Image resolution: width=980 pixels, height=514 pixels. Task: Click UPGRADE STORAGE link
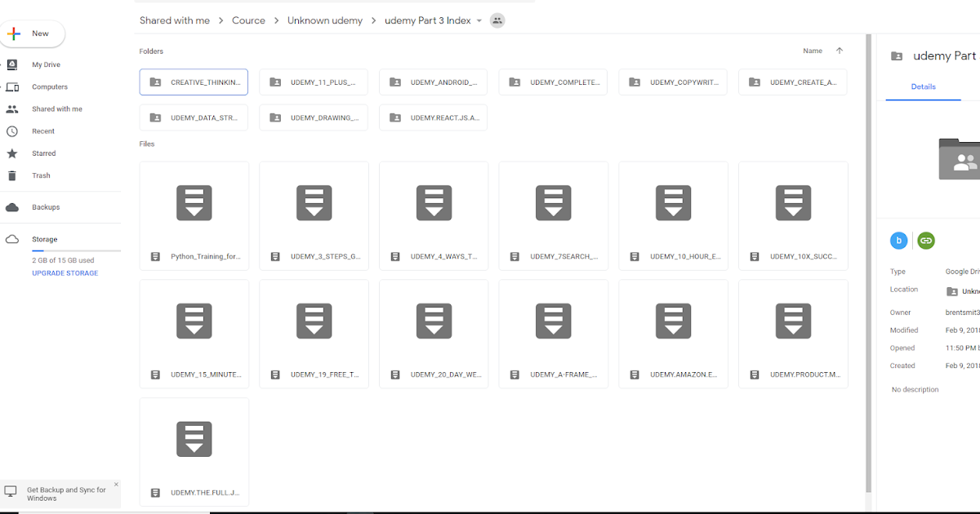tap(65, 273)
